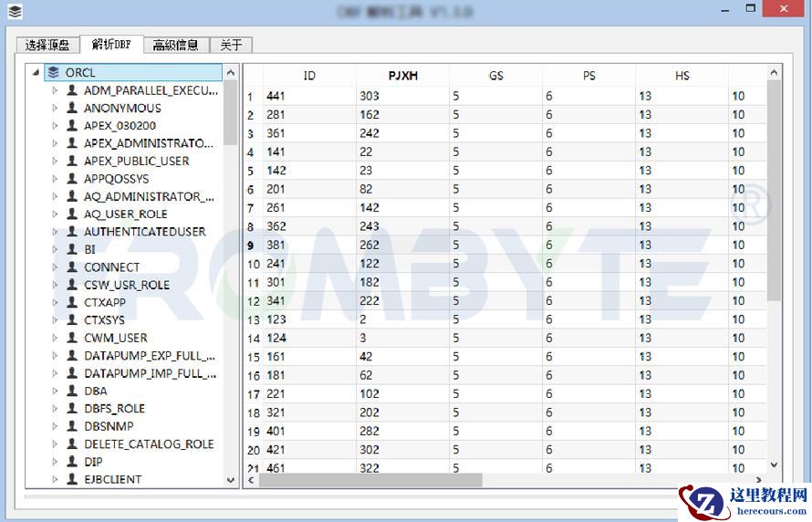Viewport: 812px width, 522px height.
Task: Select PJXH cell 22 in row 4
Action: point(403,152)
